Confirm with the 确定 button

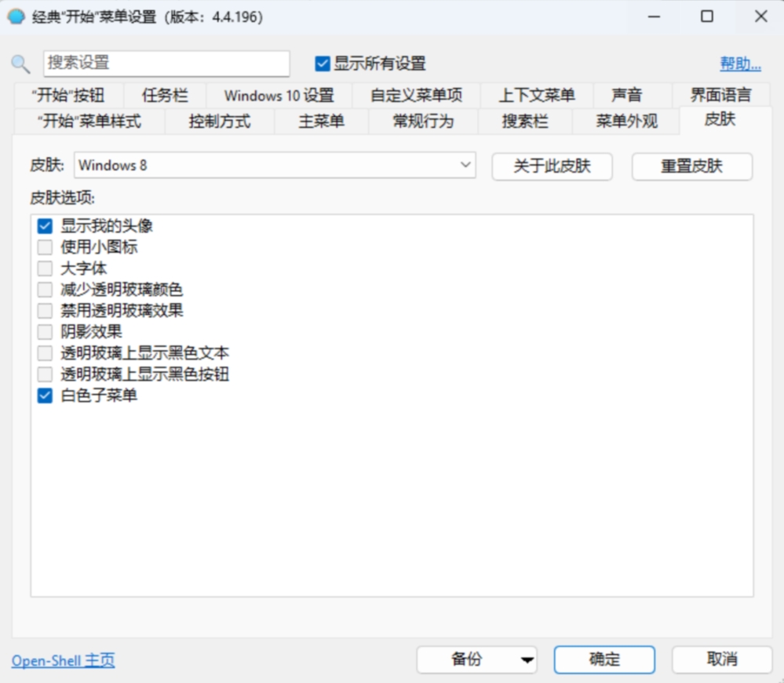pyautogui.click(x=604, y=659)
